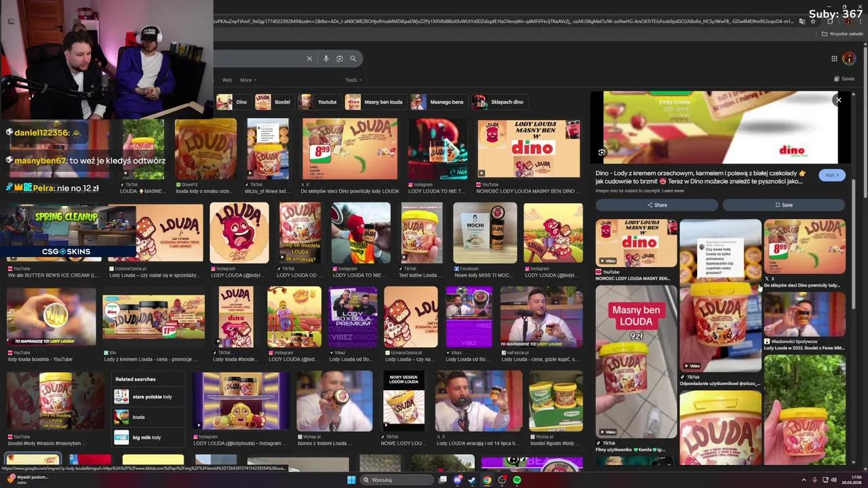Open Discord from the taskbar
Image resolution: width=868 pixels, height=488 pixels.
click(x=458, y=480)
